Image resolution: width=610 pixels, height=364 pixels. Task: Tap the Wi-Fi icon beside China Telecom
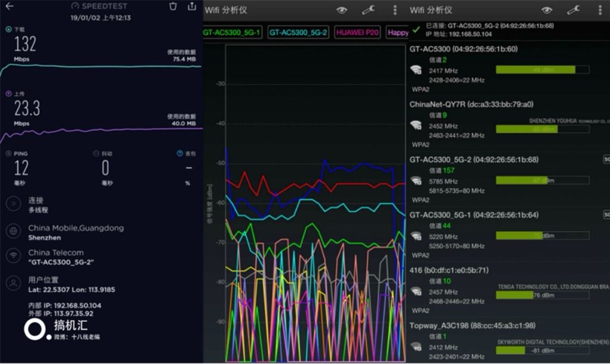coord(14,255)
